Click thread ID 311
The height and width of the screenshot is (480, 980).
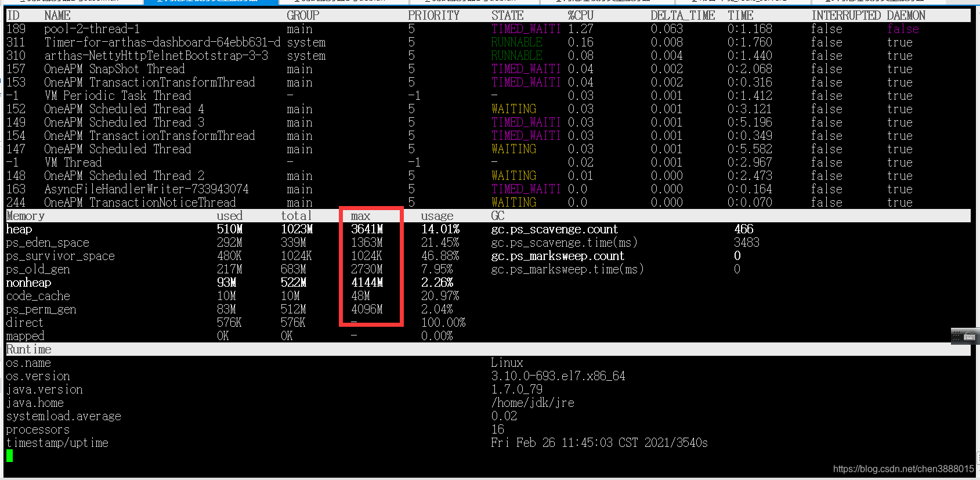[x=16, y=42]
